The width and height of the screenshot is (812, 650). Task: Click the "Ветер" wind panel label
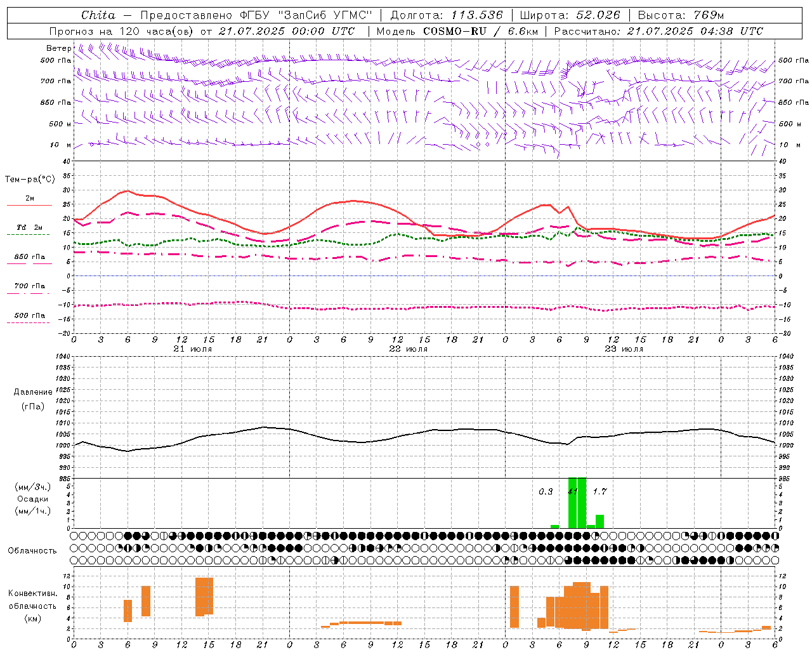59,48
